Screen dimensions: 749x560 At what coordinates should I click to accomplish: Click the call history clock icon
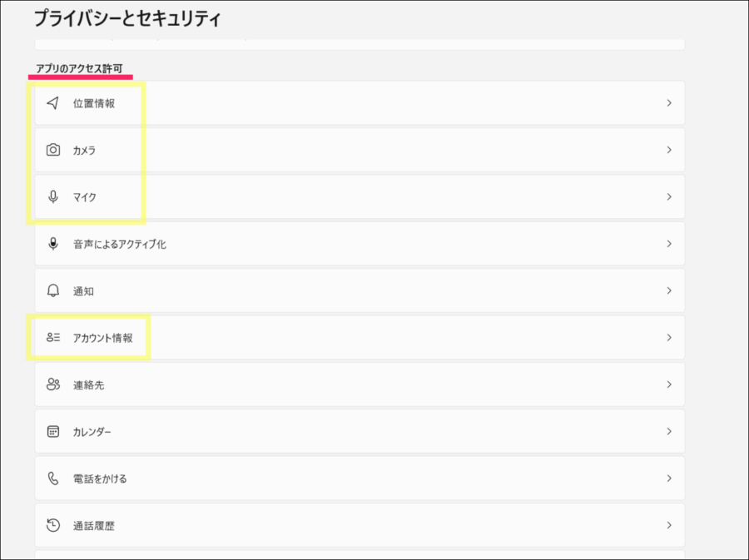point(53,525)
